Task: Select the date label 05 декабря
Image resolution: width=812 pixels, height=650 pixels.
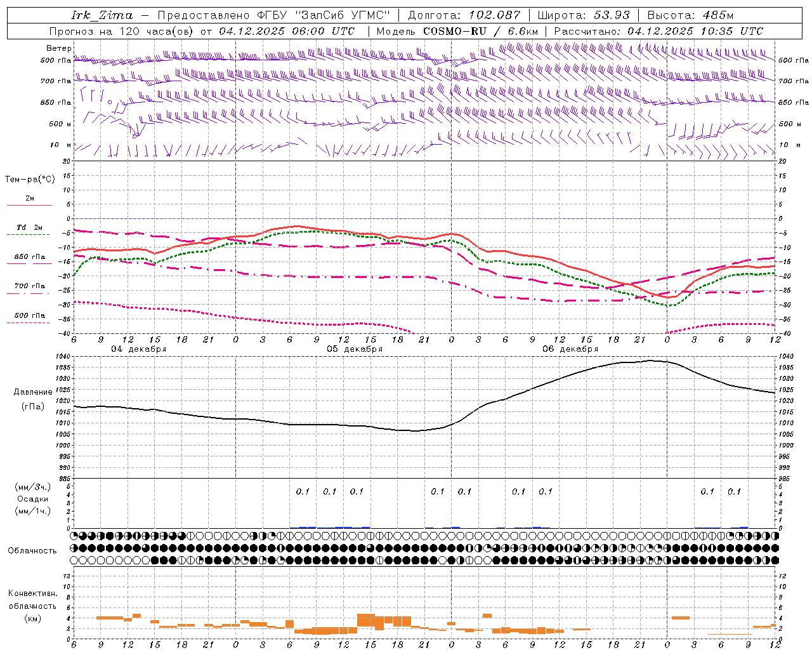Action: [355, 349]
